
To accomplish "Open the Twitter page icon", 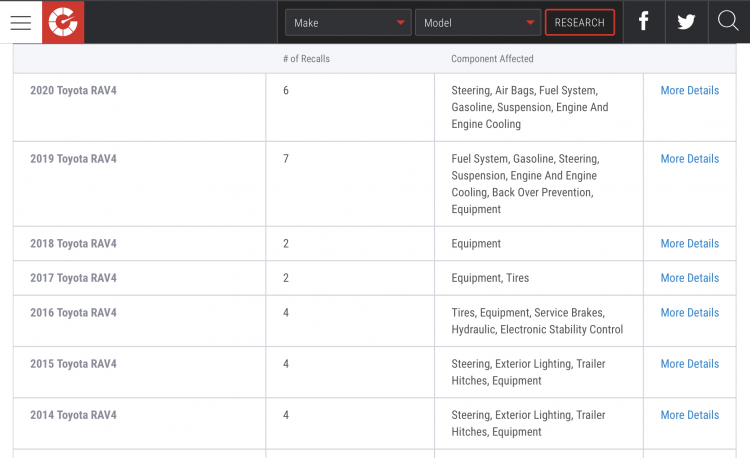I will [x=686, y=22].
